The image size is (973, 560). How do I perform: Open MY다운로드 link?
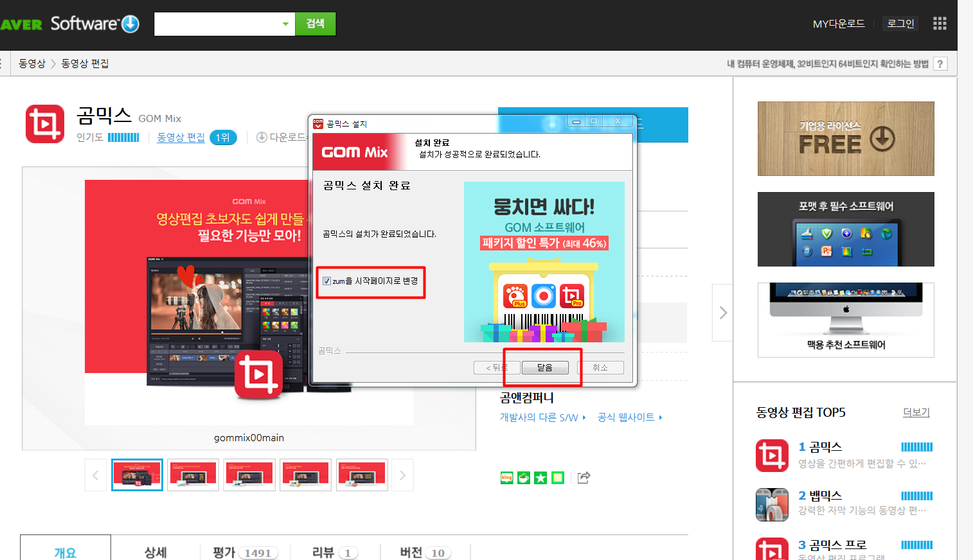839,24
